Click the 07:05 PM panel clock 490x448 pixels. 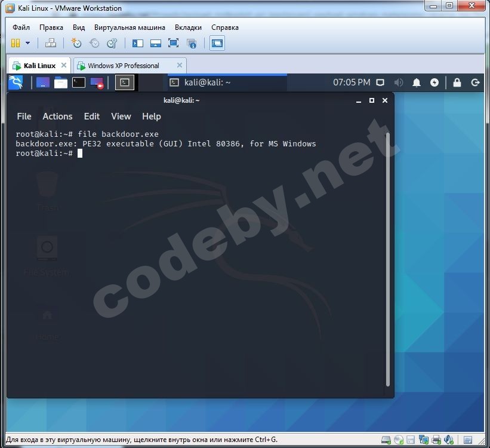(352, 82)
